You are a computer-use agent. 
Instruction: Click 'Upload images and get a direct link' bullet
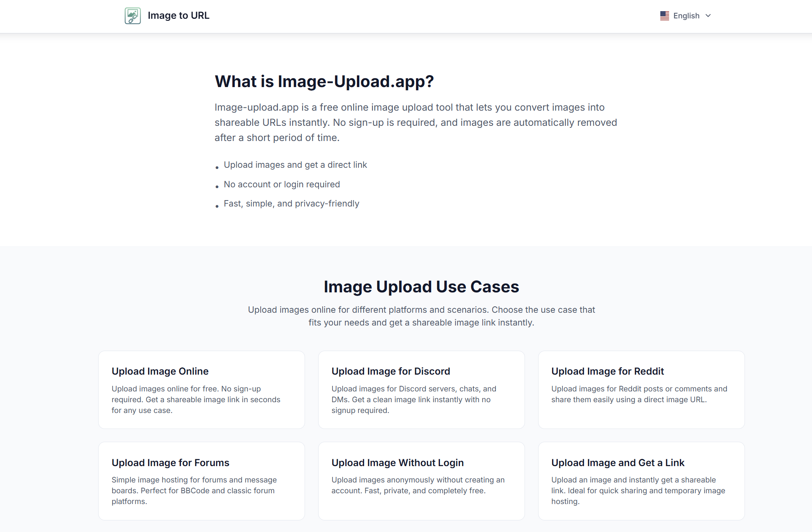[x=295, y=165]
